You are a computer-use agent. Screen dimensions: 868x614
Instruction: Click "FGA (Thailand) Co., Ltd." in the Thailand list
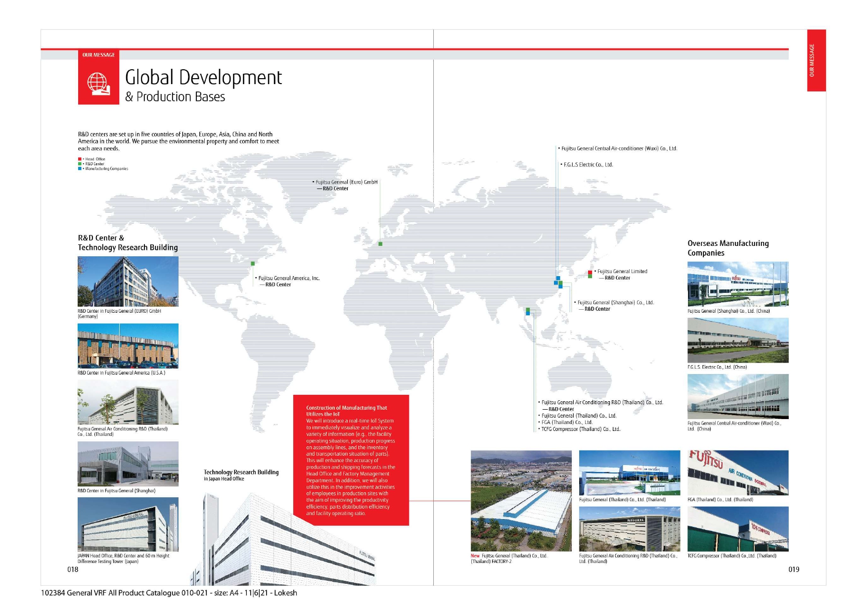point(567,423)
